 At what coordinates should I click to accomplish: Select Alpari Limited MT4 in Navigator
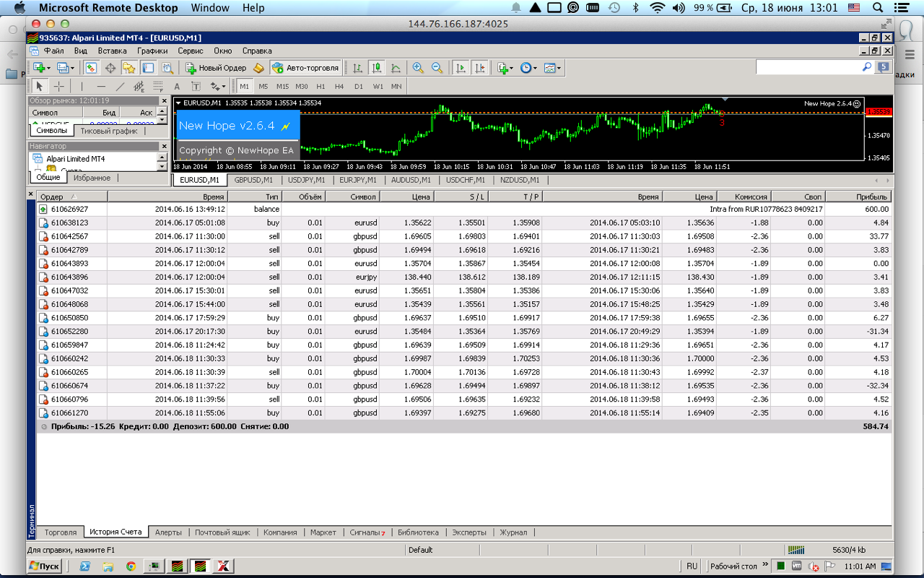[76, 159]
